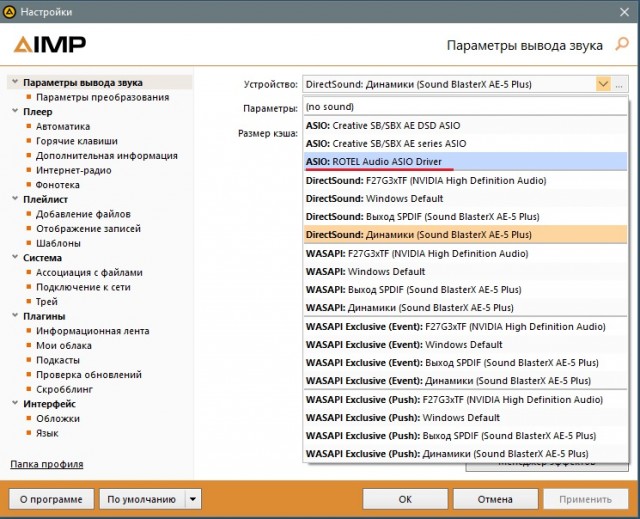The image size is (640, 519).
Task: Choose WASAPI: Выход SPDIF option
Action: 465,290
